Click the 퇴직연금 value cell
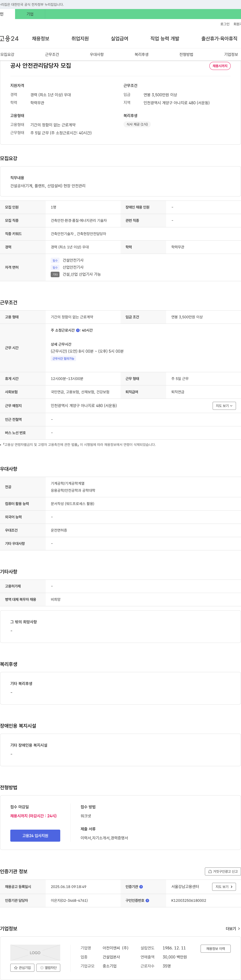Image resolution: width=241 pixels, height=980 pixels. [178, 392]
